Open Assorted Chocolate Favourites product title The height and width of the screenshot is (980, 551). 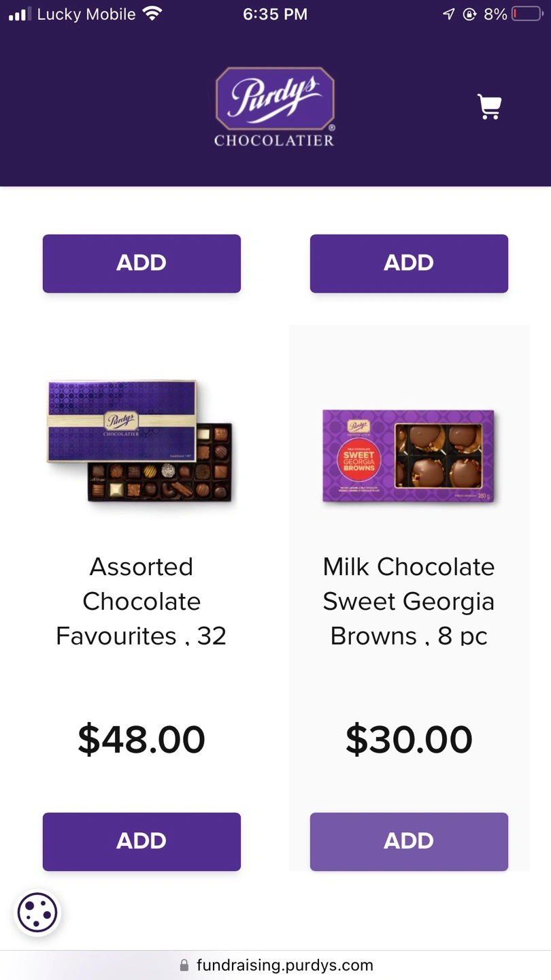click(x=141, y=601)
